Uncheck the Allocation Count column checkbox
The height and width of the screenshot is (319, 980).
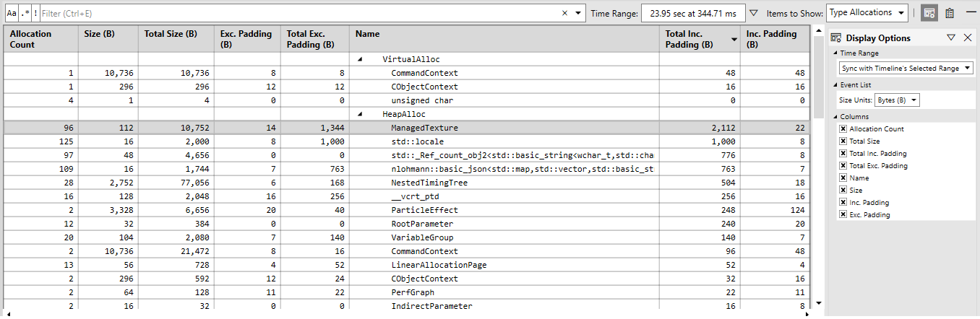[843, 129]
